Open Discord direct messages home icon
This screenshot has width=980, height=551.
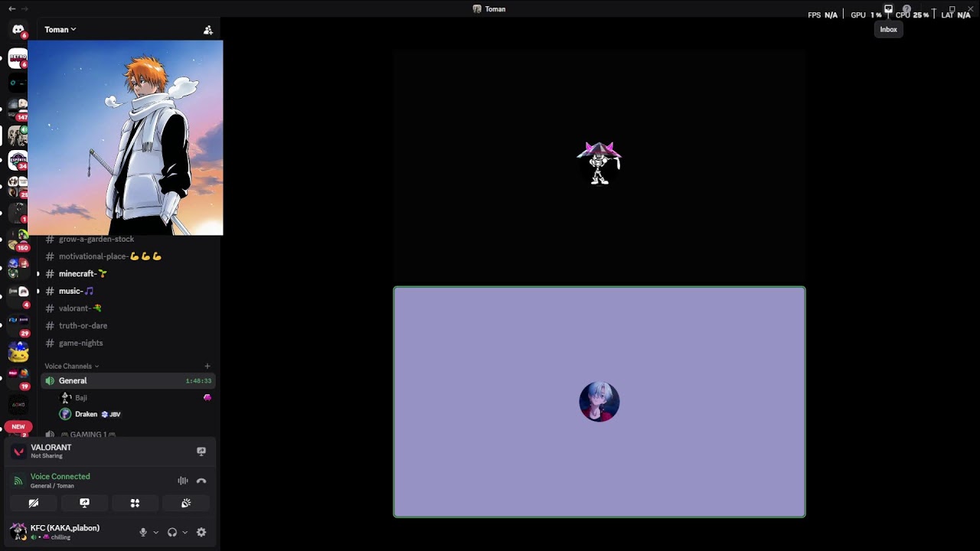pyautogui.click(x=18, y=30)
